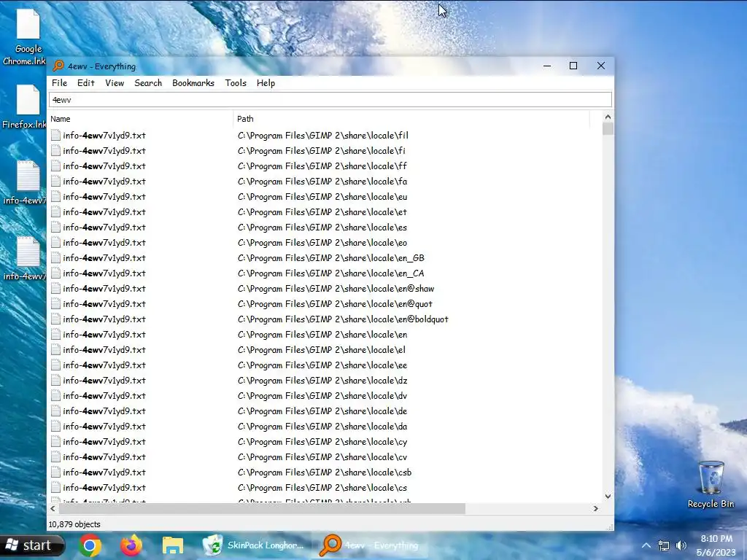The image size is (747, 560).
Task: Click file icon in locale\eo row
Action: pos(55,242)
